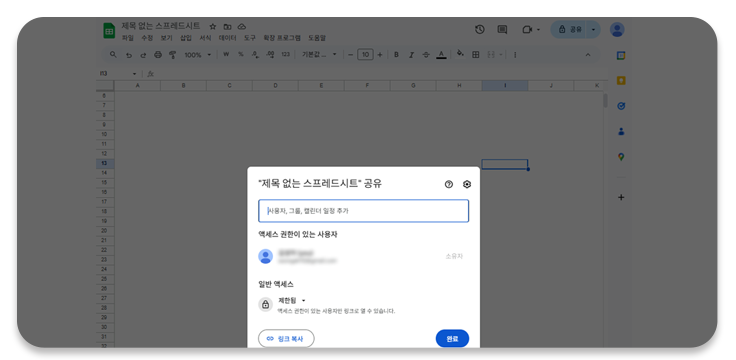Open the 도움말 menu

[317, 38]
